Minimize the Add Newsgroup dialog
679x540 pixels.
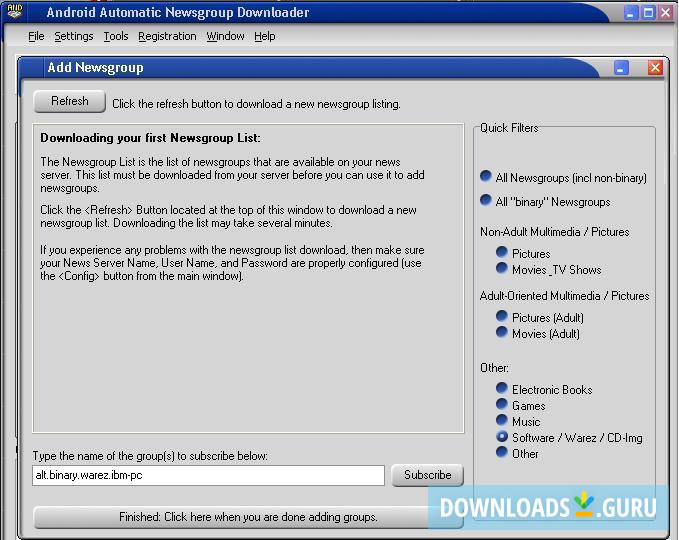click(x=621, y=68)
